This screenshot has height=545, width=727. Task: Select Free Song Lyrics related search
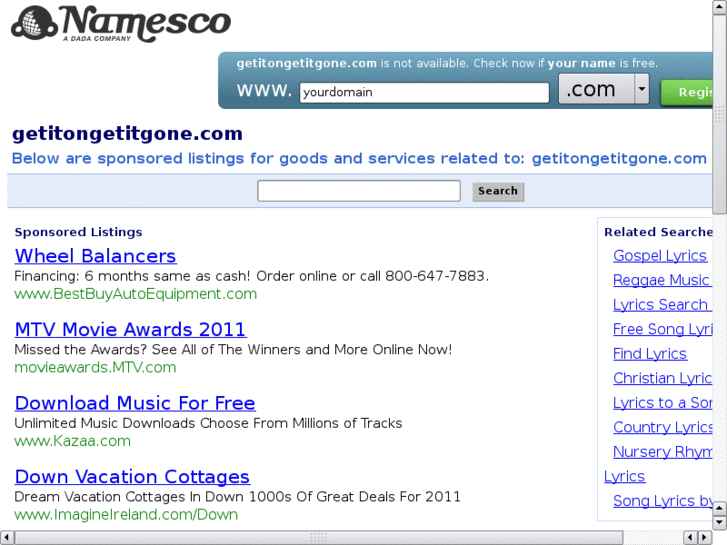[663, 329]
